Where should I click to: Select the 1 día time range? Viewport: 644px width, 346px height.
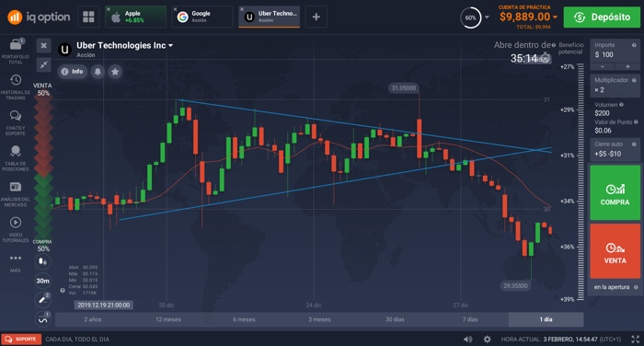point(546,319)
